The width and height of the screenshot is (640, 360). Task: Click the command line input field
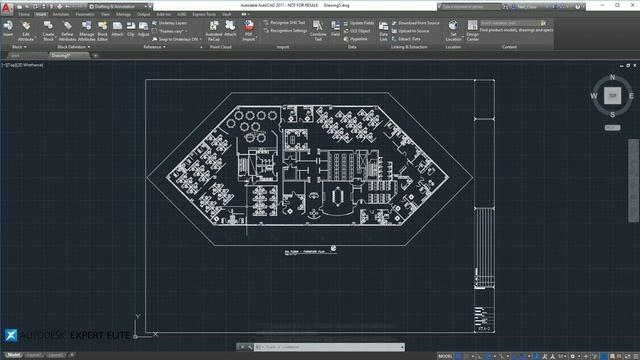tap(329, 347)
